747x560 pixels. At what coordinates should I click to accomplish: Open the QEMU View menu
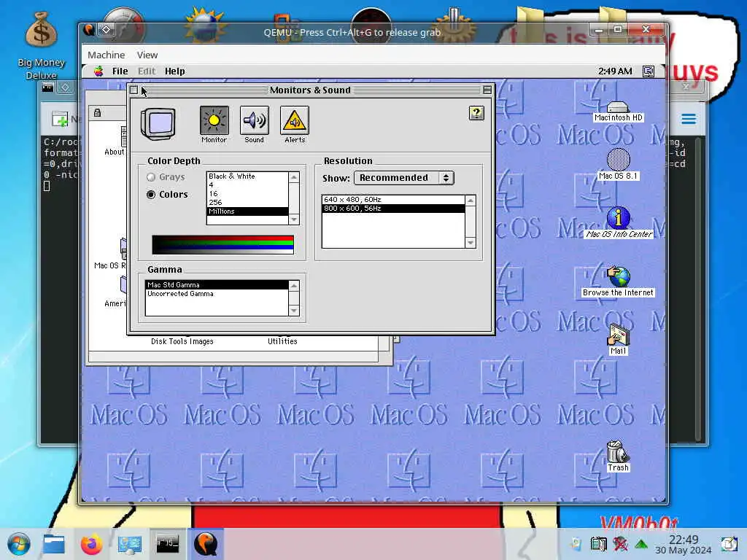click(x=147, y=55)
